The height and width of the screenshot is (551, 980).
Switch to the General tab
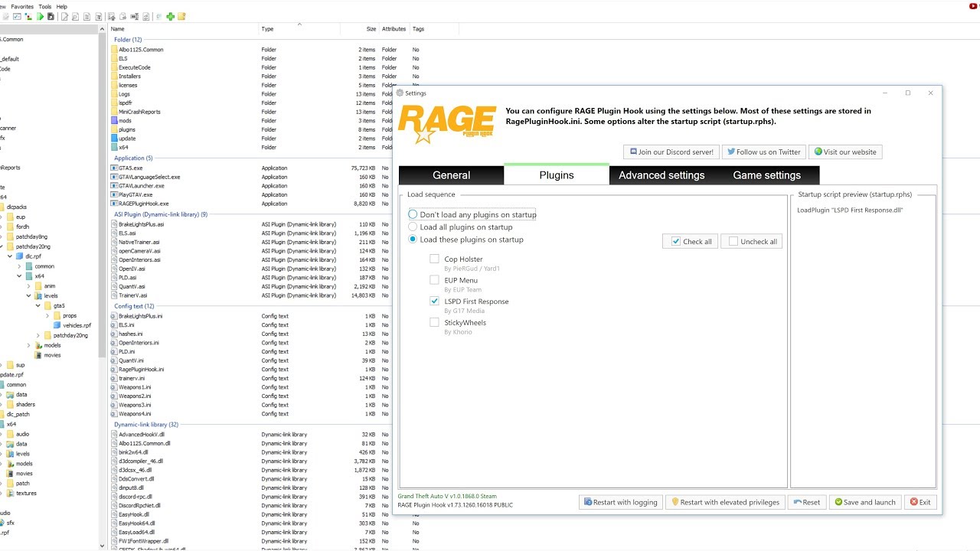(452, 175)
